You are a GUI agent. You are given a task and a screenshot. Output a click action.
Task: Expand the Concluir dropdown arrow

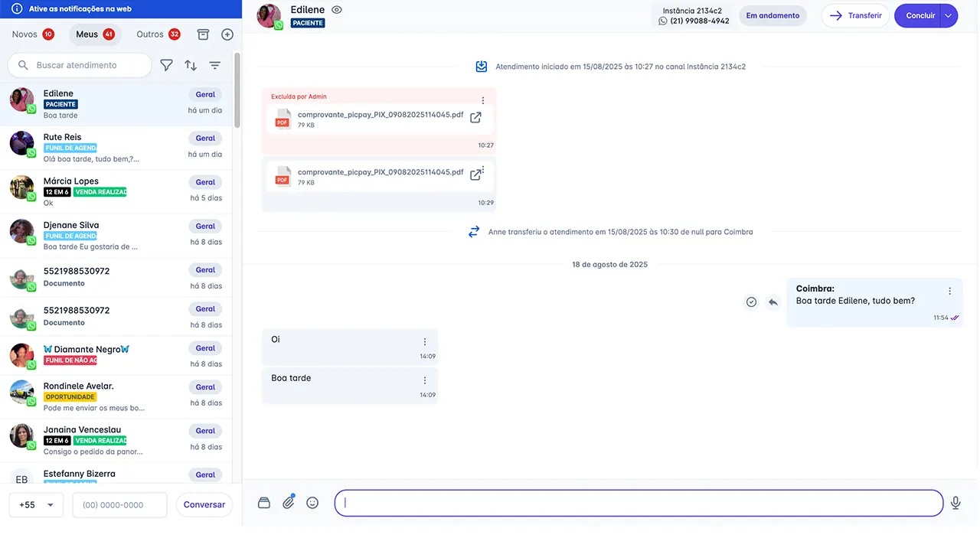click(949, 15)
